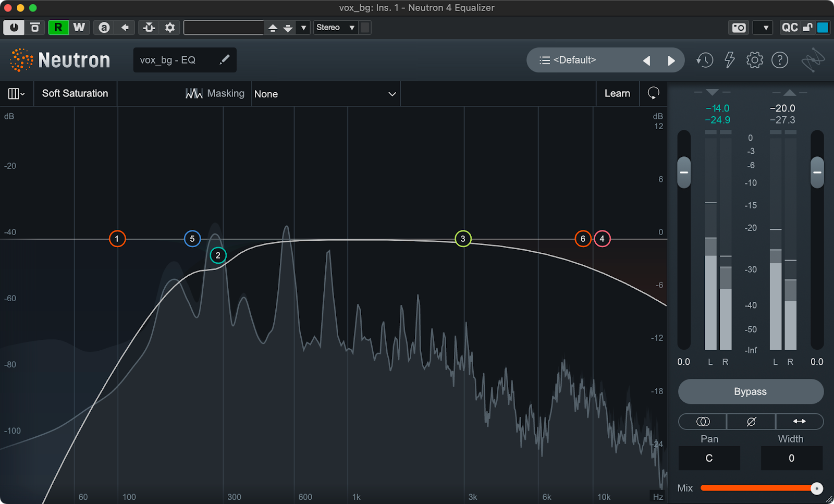The width and height of the screenshot is (834, 504).
Task: Select EQ band node 4
Action: [602, 239]
